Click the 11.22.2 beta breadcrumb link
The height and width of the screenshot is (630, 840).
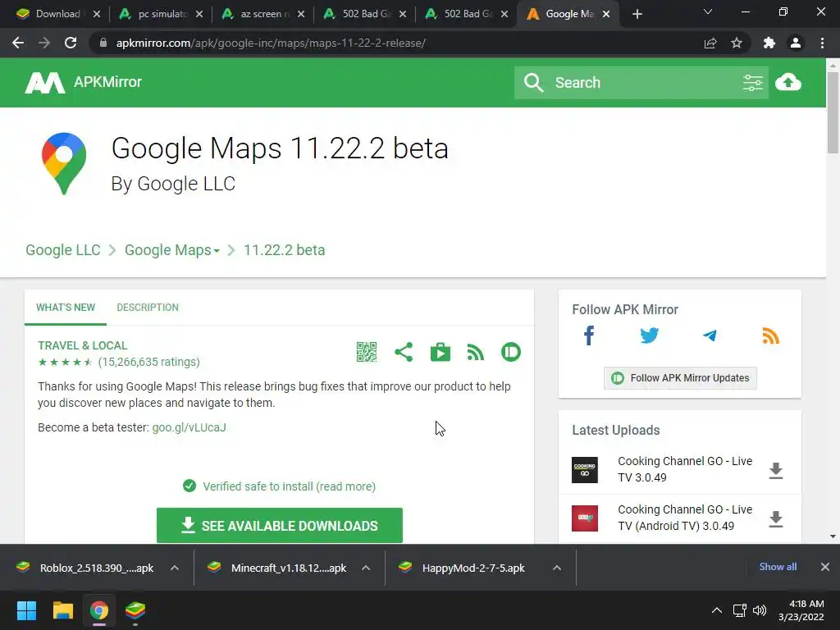(x=285, y=250)
